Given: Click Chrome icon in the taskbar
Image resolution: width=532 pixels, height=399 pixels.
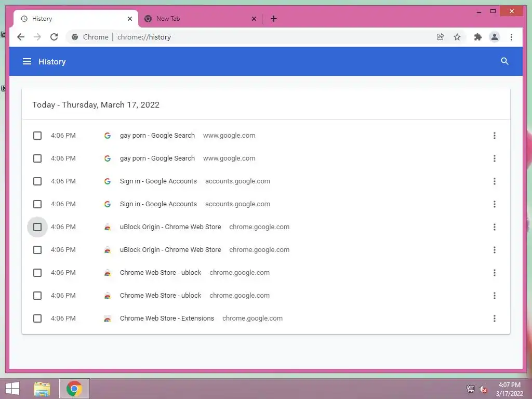Looking at the screenshot, I should click(x=74, y=389).
